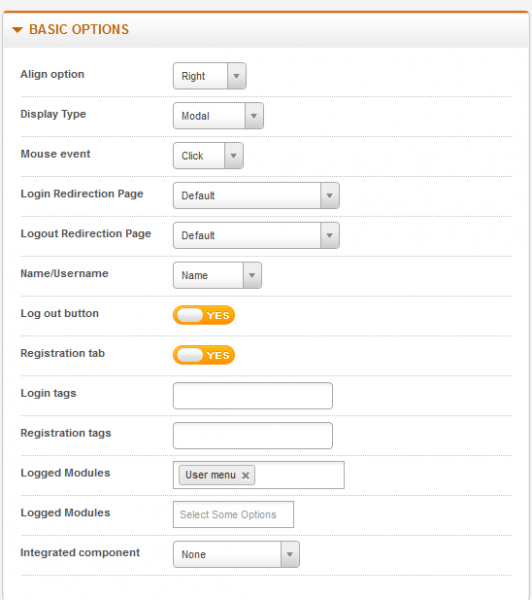Click the Basic Options header title

[79, 29]
